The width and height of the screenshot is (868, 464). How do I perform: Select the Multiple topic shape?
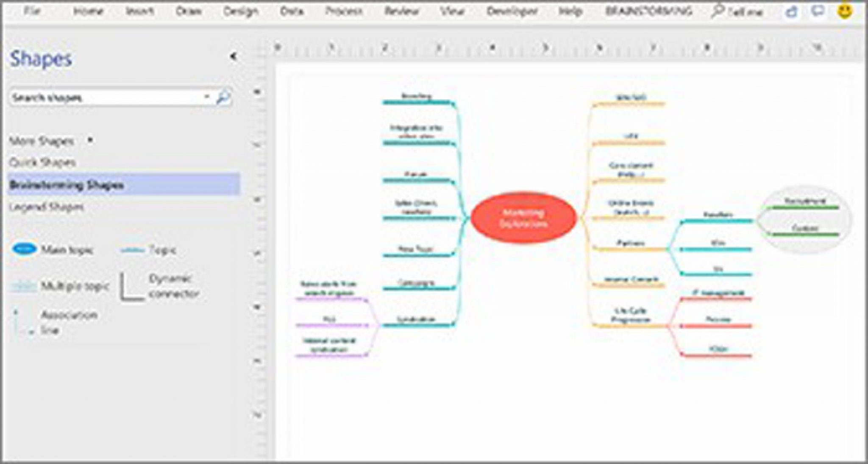coord(23,286)
